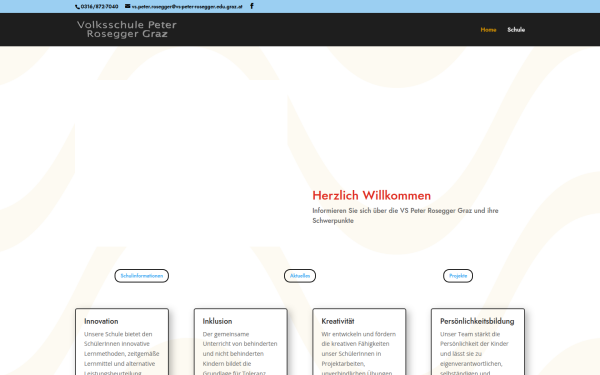
Task: Click the 'Der gemeinsame Unterricht' paragraph
Action: [x=240, y=353]
